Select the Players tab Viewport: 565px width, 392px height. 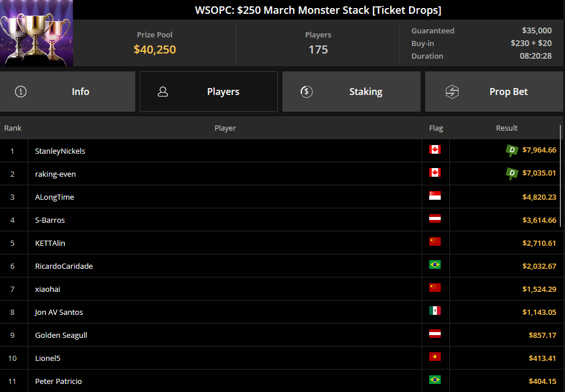(209, 92)
